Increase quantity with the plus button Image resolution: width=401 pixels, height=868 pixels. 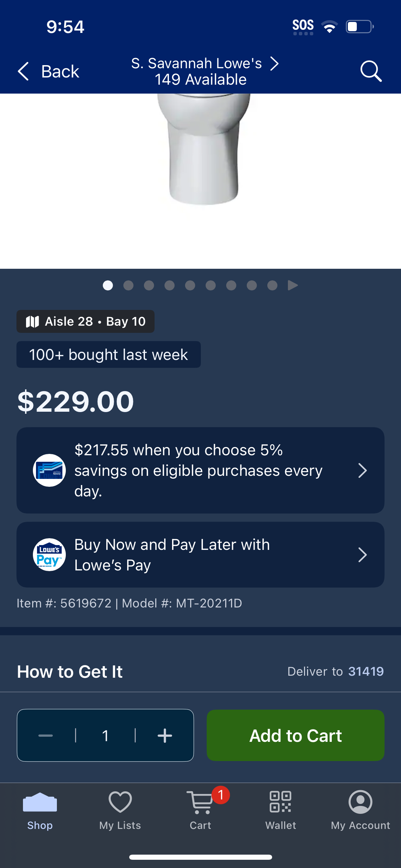click(x=165, y=736)
